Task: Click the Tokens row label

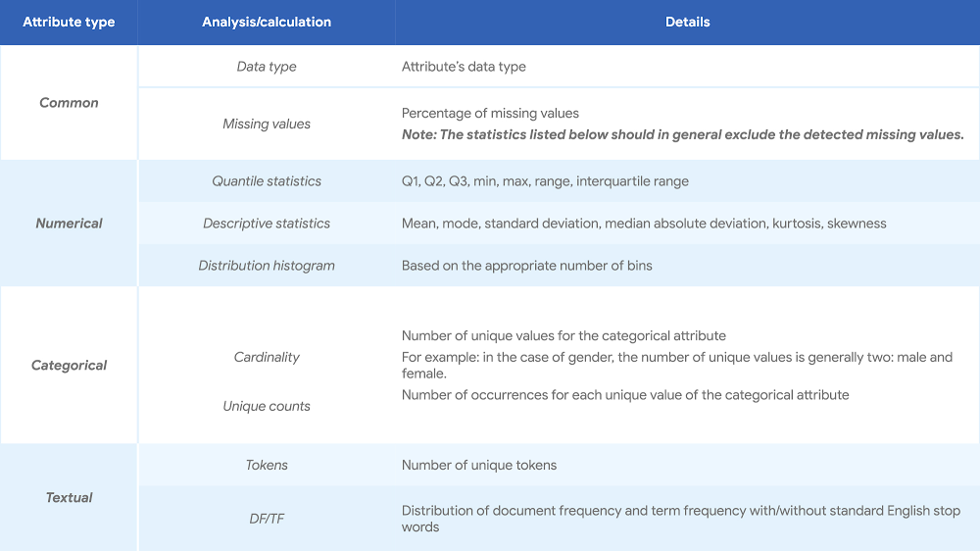Action: 267,465
